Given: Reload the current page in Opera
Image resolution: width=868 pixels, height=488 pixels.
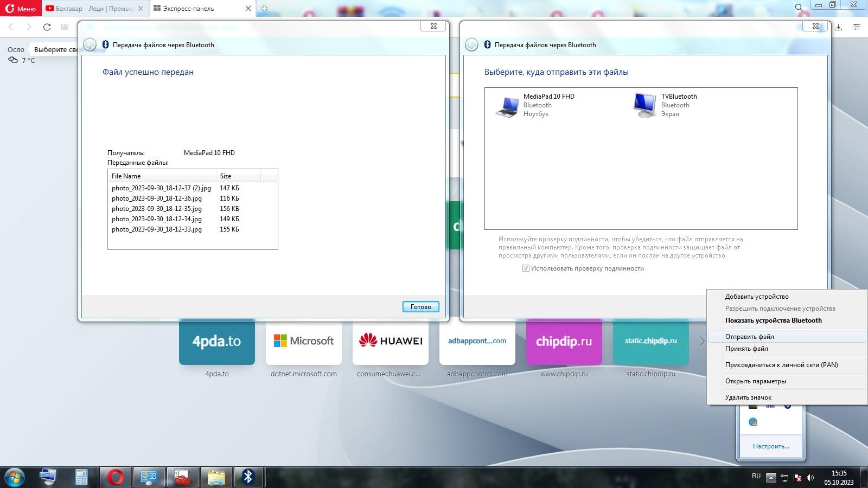Looking at the screenshot, I should click(x=47, y=27).
